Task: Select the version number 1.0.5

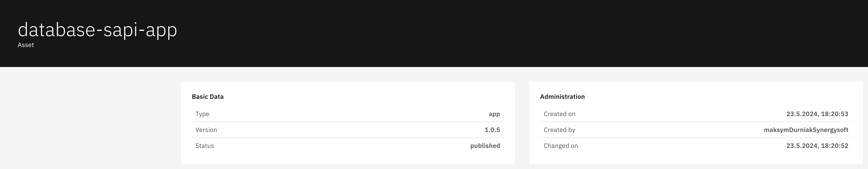Action: (x=492, y=130)
